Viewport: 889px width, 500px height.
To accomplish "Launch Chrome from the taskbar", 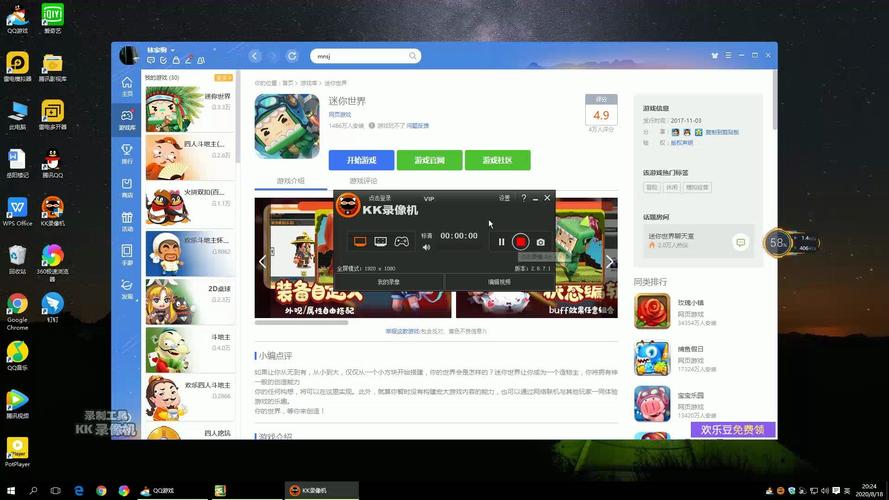I will [101, 490].
